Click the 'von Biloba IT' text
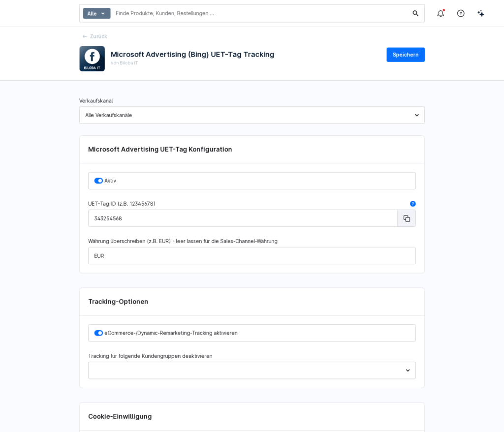The width and height of the screenshot is (504, 432). tap(125, 63)
